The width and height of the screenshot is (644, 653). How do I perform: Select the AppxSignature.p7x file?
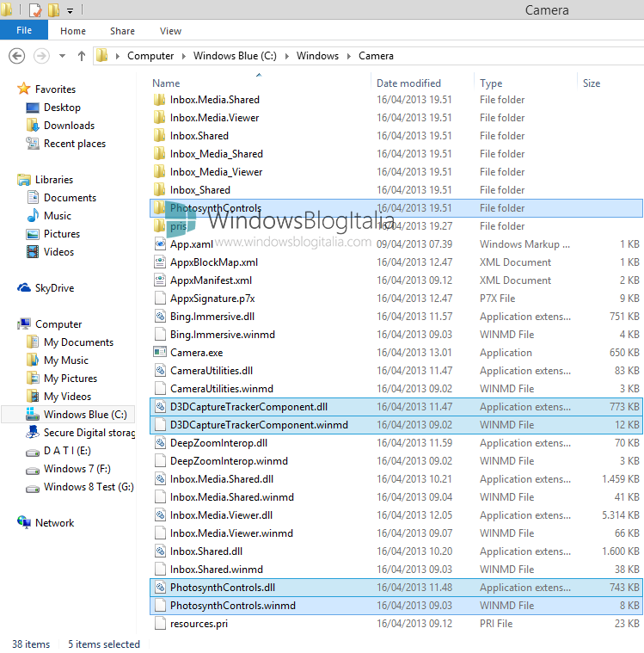[212, 299]
